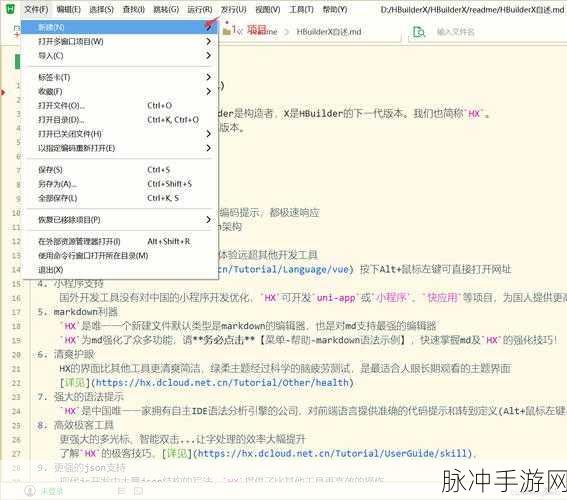The height and width of the screenshot is (500, 567).
Task: Expand the 以指定编码重新打开(E) submenu
Action: pyautogui.click(x=208, y=148)
